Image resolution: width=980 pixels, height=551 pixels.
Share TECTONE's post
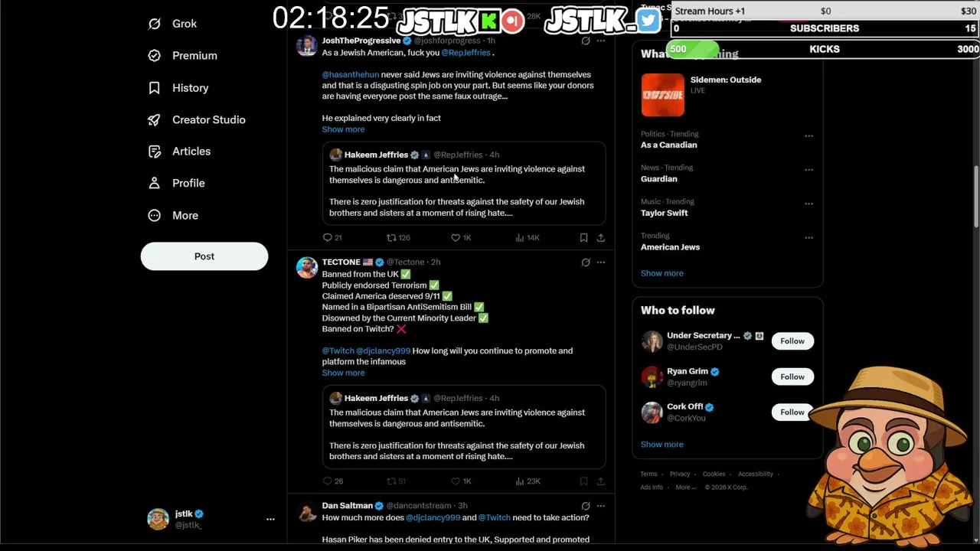point(601,481)
